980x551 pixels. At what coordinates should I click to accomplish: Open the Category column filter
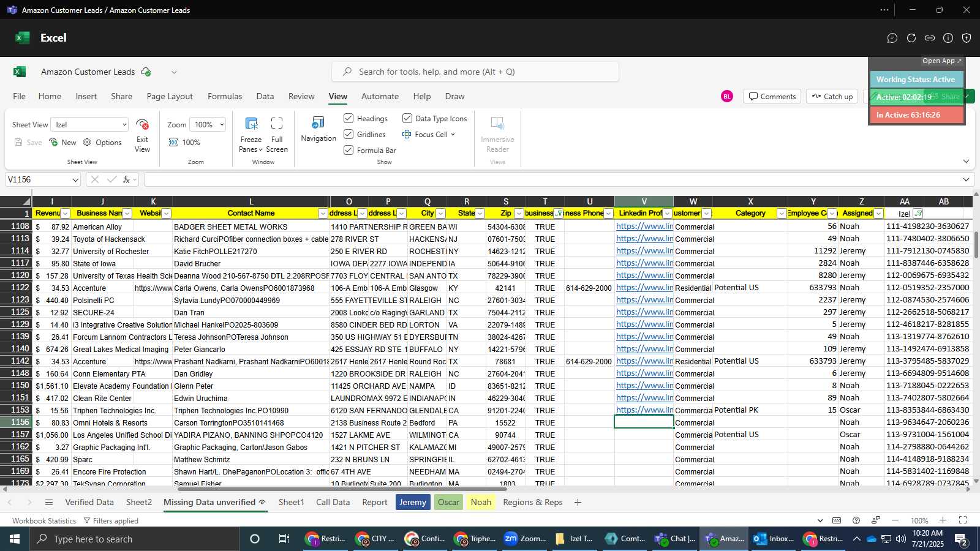coord(782,214)
